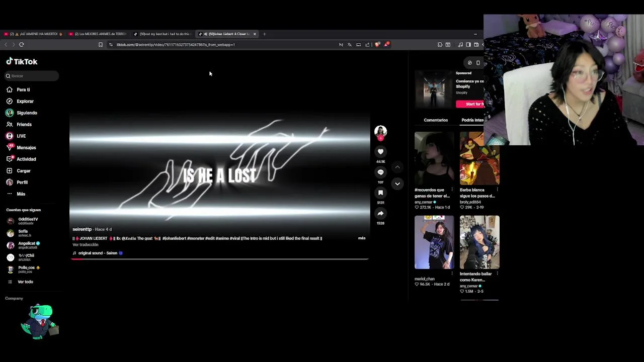
Task: Switch to the Podría interesarte tab
Action: click(472, 120)
